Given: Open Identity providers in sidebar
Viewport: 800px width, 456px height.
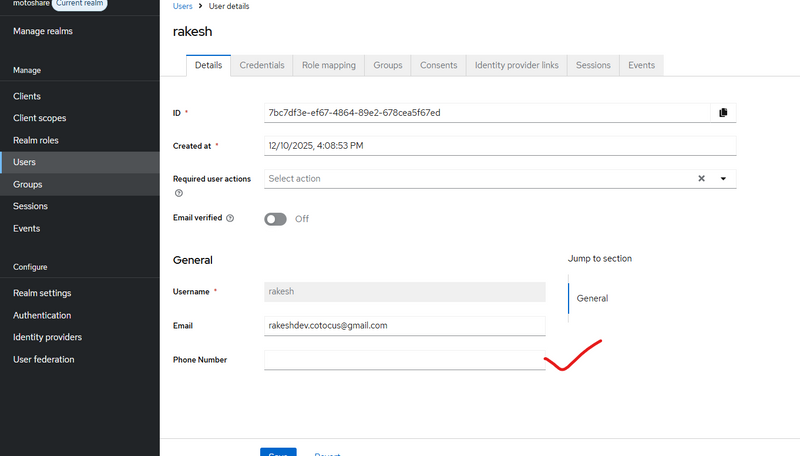Looking at the screenshot, I should (x=47, y=337).
